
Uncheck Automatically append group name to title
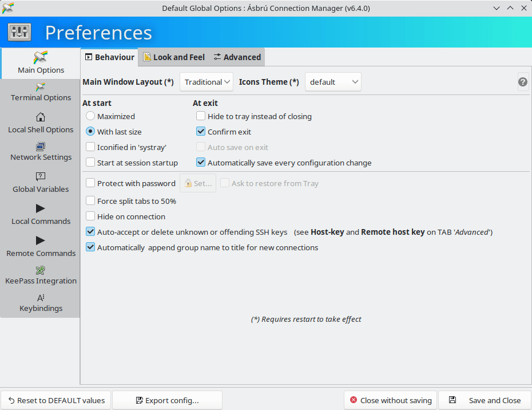coord(90,247)
